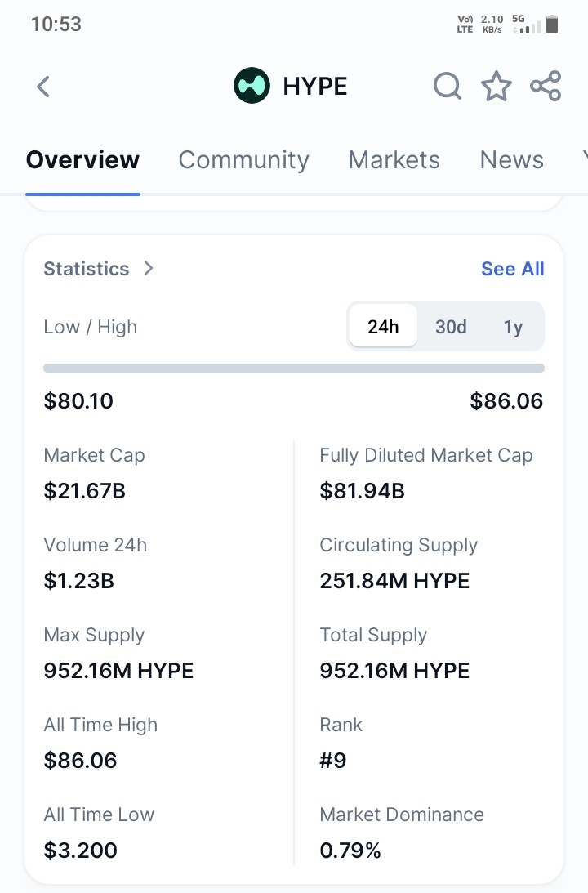
Task: Tap the 2.10 KB/s network speed
Action: coord(492,25)
